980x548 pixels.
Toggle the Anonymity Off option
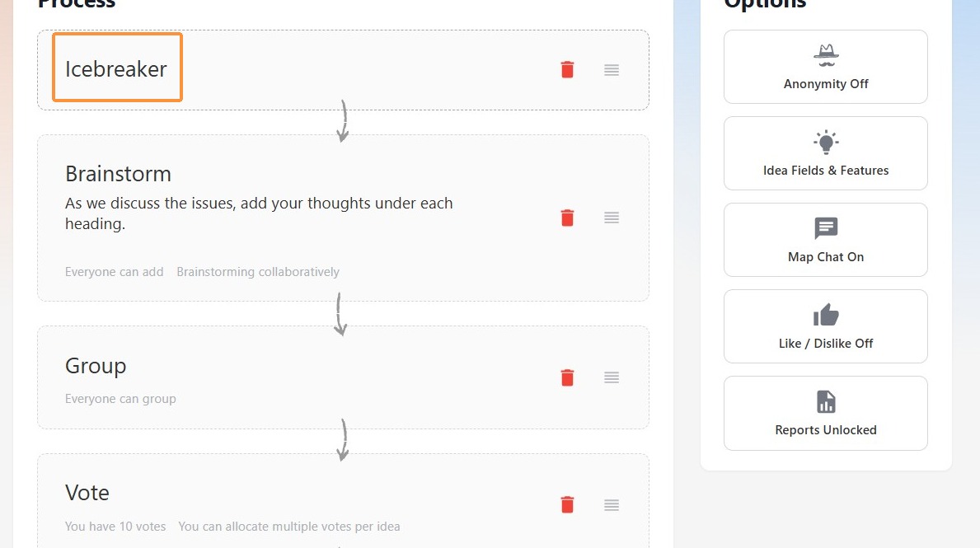coord(826,67)
